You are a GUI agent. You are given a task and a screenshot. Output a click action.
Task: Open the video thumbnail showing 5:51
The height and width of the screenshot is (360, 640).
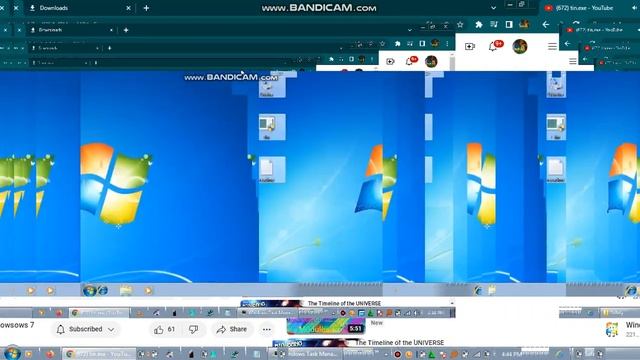(x=326, y=326)
